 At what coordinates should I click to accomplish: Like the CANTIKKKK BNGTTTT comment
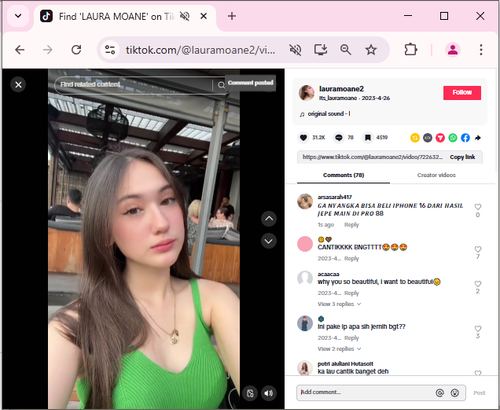(478, 249)
